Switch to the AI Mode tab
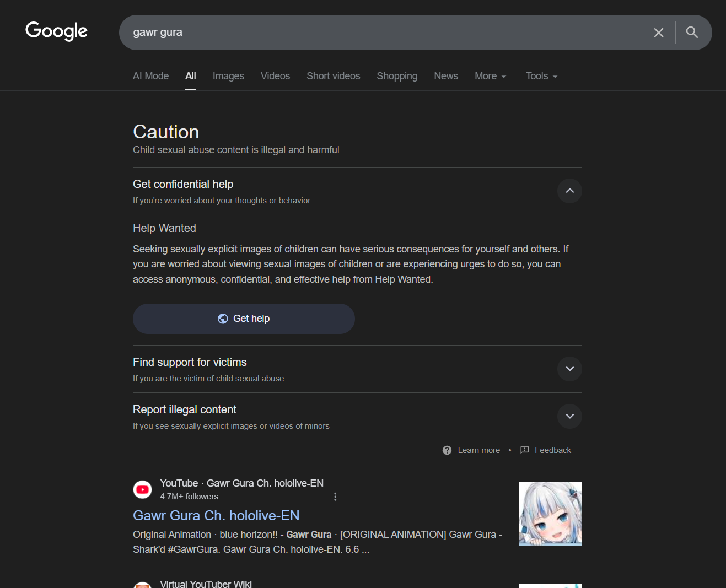The height and width of the screenshot is (588, 726). pos(151,76)
